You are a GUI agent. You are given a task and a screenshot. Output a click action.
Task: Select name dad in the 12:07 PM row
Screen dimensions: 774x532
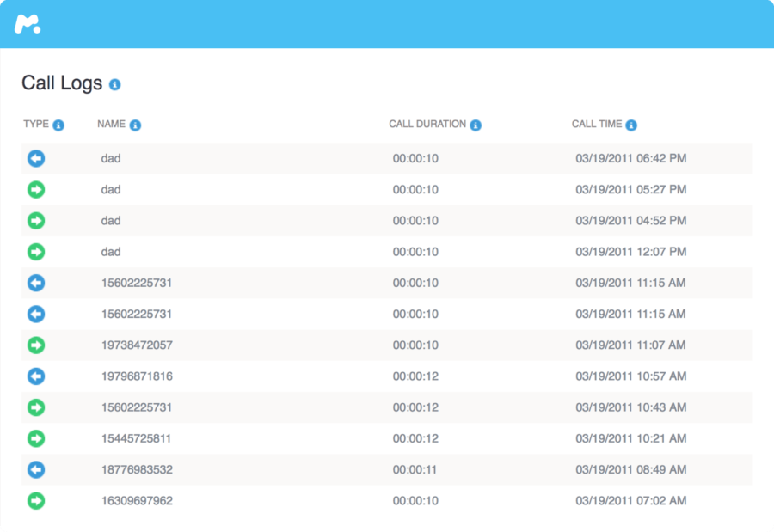111,252
